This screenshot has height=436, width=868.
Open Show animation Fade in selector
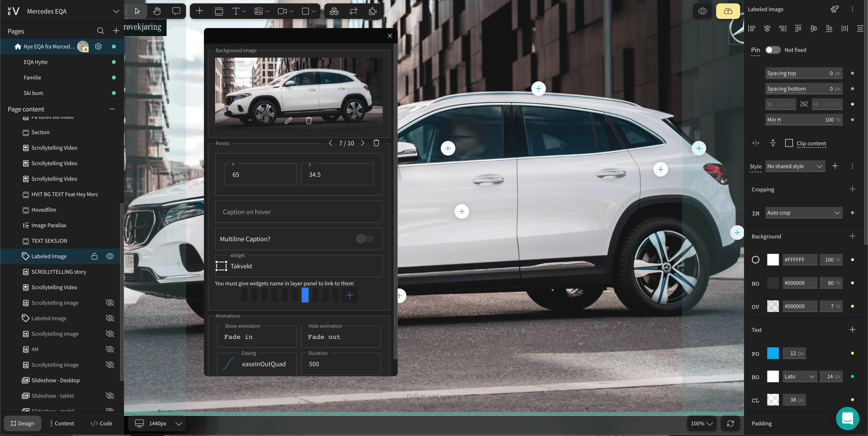(257, 337)
